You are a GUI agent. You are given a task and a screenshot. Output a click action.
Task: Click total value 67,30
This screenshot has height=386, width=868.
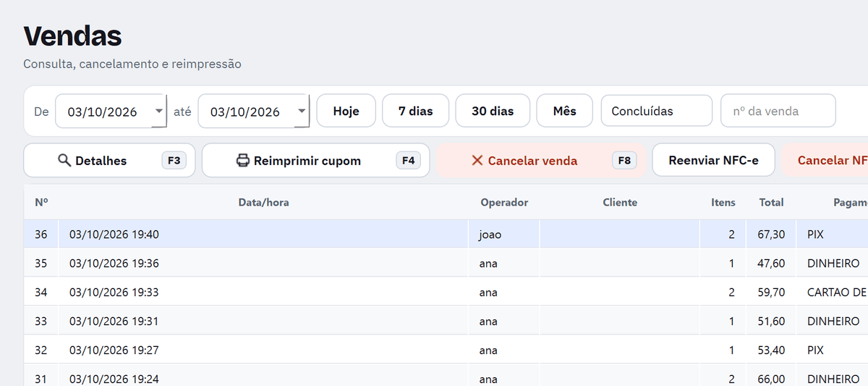pos(771,235)
